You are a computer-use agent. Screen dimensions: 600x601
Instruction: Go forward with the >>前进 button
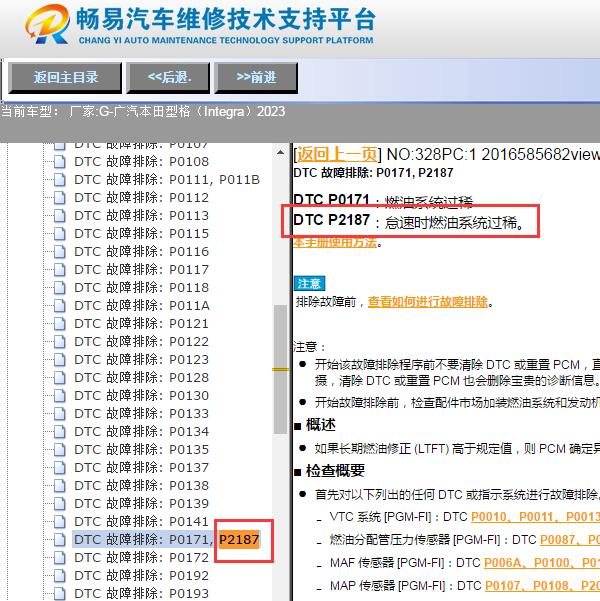(256, 78)
